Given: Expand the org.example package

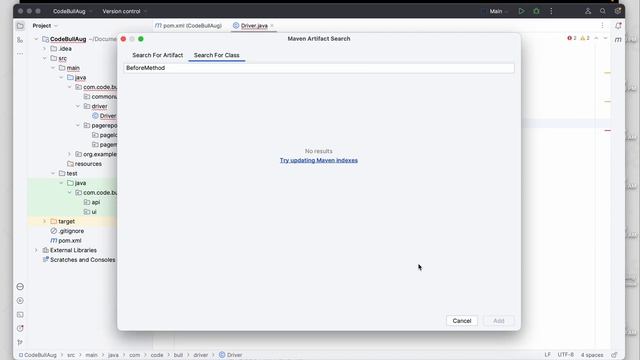Looking at the screenshot, I should (69, 154).
